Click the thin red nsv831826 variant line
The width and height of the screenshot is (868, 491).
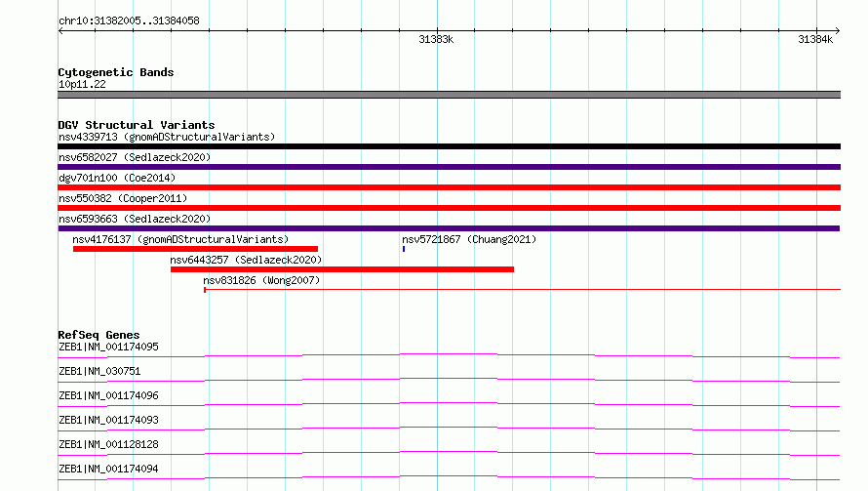click(522, 289)
